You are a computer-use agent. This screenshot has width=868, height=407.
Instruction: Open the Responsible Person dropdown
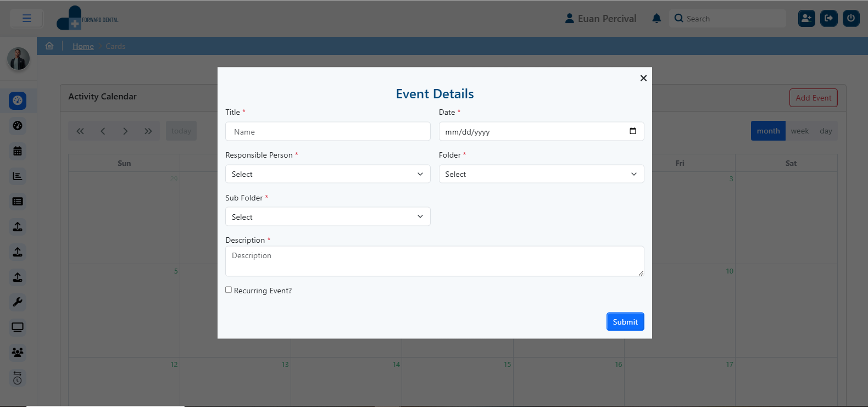pyautogui.click(x=328, y=174)
